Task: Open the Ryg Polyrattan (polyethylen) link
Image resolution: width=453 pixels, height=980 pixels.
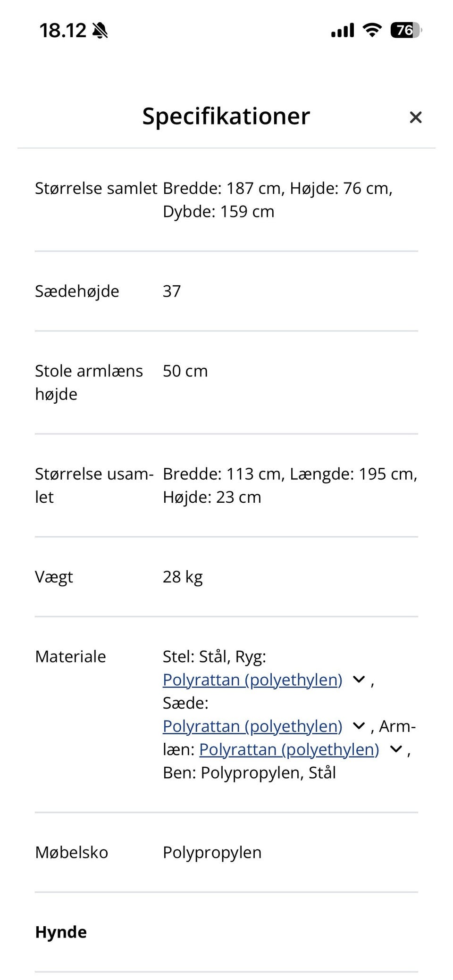Action: pos(252,680)
